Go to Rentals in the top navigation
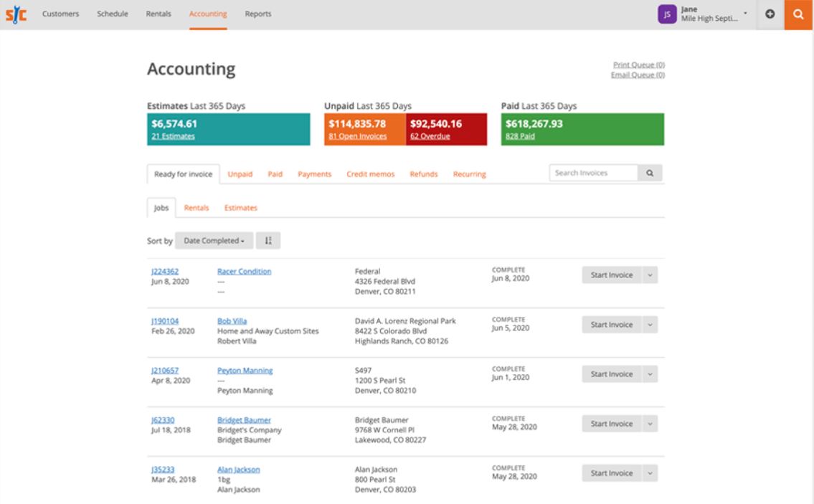 point(158,14)
